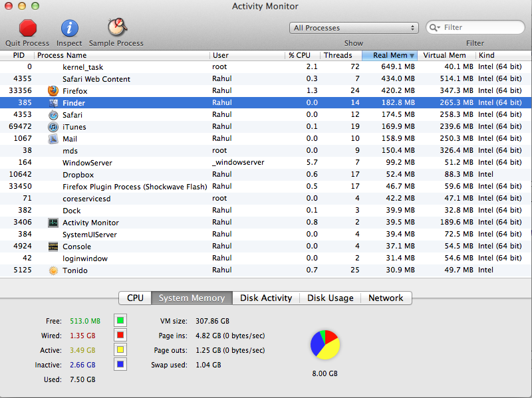Screen dimensions: 532x398
Task: Click PID 69472 cell
Action: 21,126
